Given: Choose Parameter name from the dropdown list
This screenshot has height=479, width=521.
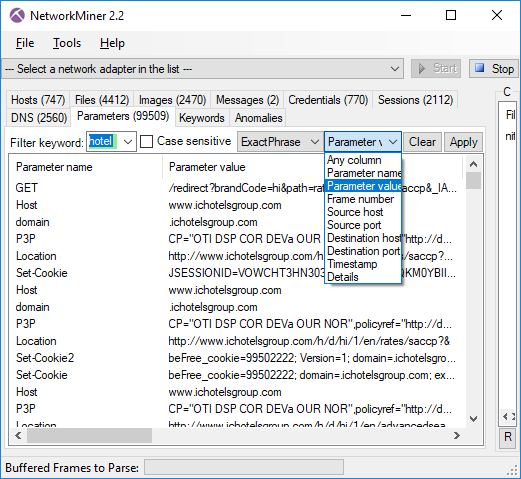Looking at the screenshot, I should tap(363, 173).
